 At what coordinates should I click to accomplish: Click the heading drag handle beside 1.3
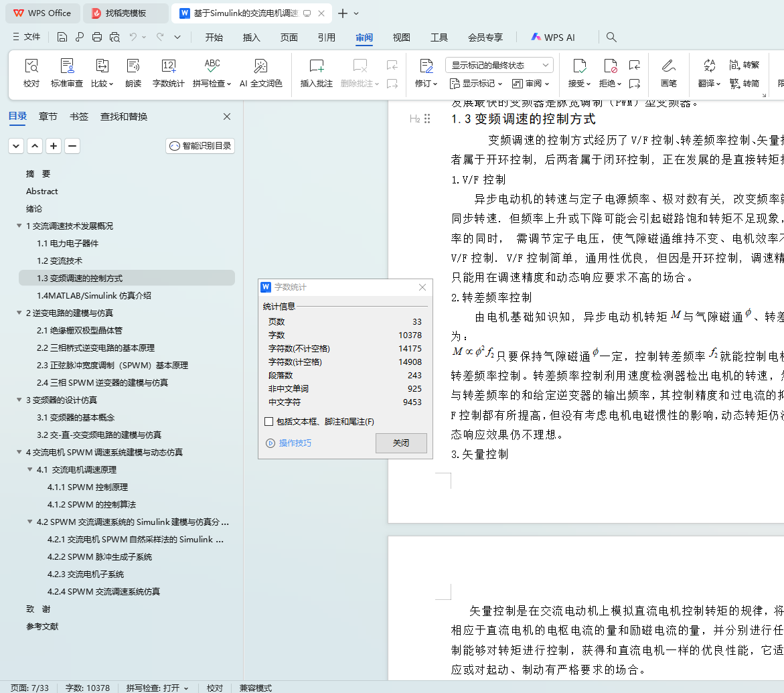pyautogui.click(x=427, y=119)
